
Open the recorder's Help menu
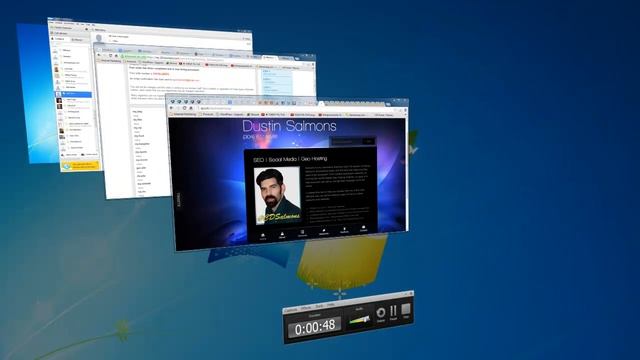point(331,305)
